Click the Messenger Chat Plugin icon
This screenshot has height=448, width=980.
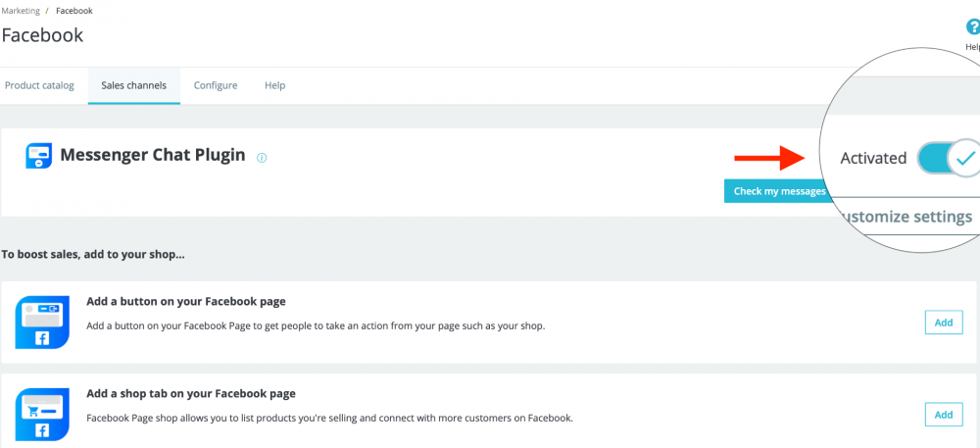click(x=38, y=156)
